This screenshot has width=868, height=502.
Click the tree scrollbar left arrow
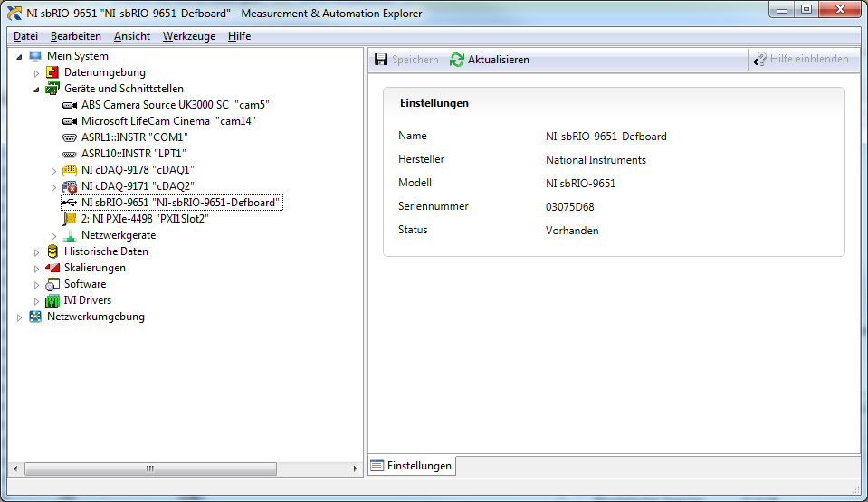[x=15, y=469]
